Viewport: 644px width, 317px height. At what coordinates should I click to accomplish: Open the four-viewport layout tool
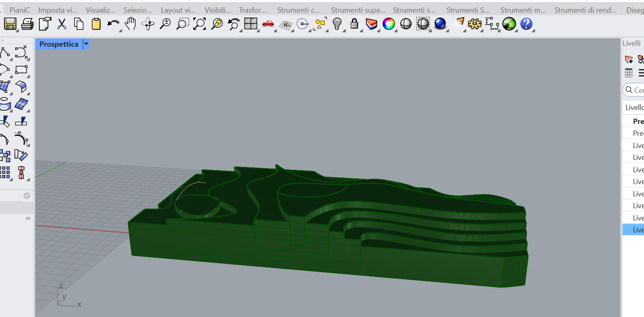250,25
